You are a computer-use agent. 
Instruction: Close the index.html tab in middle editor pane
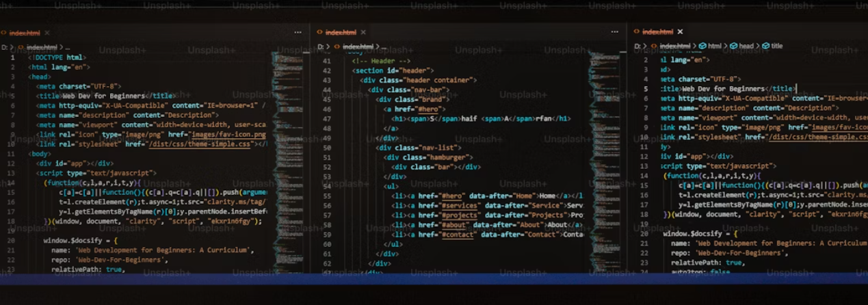coord(363,32)
